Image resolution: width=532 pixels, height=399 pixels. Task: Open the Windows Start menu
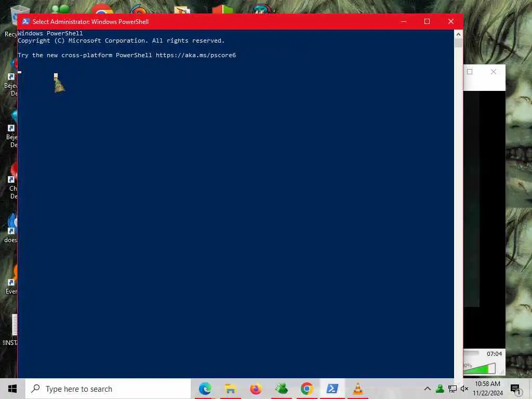pos(12,389)
